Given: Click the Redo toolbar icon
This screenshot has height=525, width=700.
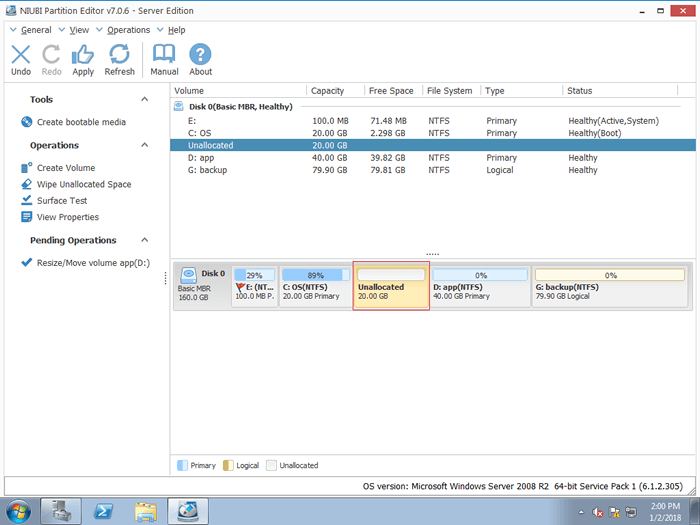Looking at the screenshot, I should click(x=51, y=55).
